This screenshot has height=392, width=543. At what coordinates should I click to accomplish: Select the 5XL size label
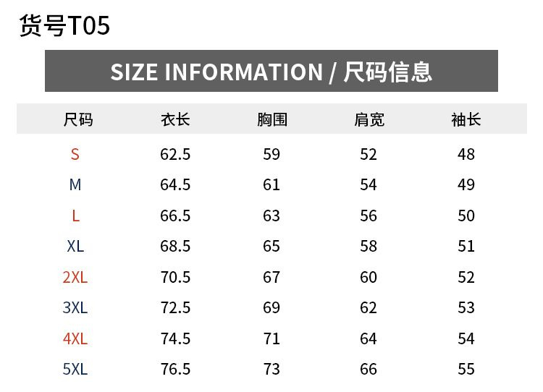(x=75, y=370)
